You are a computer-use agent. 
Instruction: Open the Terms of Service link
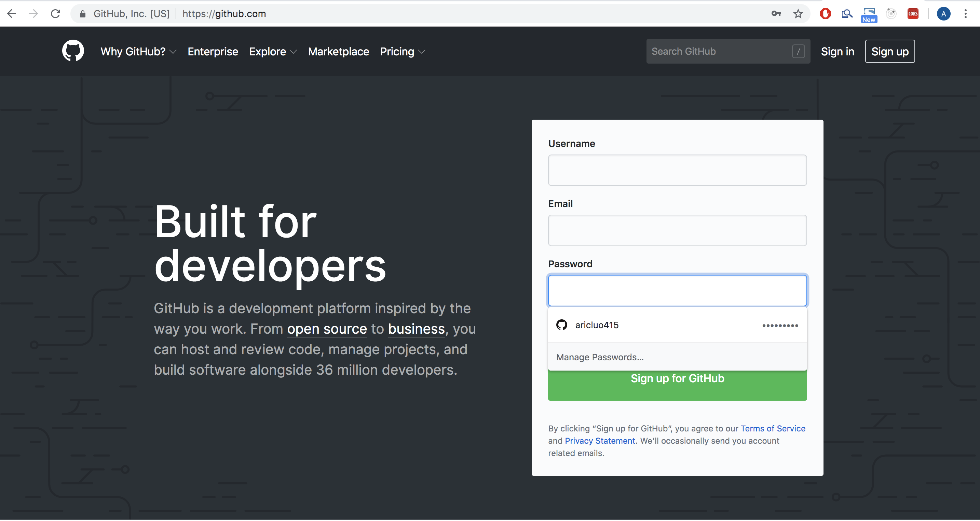[773, 428]
